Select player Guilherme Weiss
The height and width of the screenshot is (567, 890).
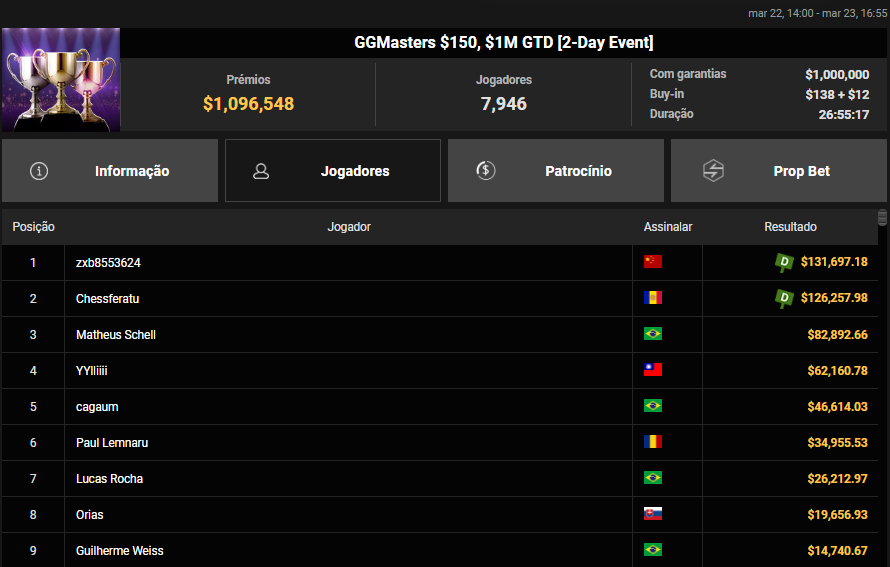click(120, 551)
